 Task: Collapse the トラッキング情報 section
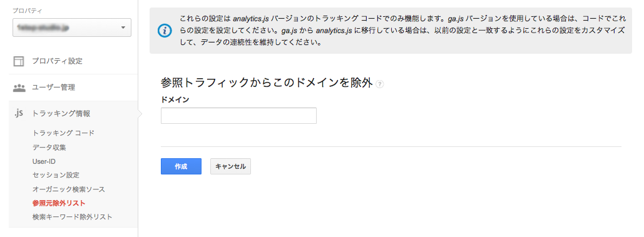(x=61, y=114)
